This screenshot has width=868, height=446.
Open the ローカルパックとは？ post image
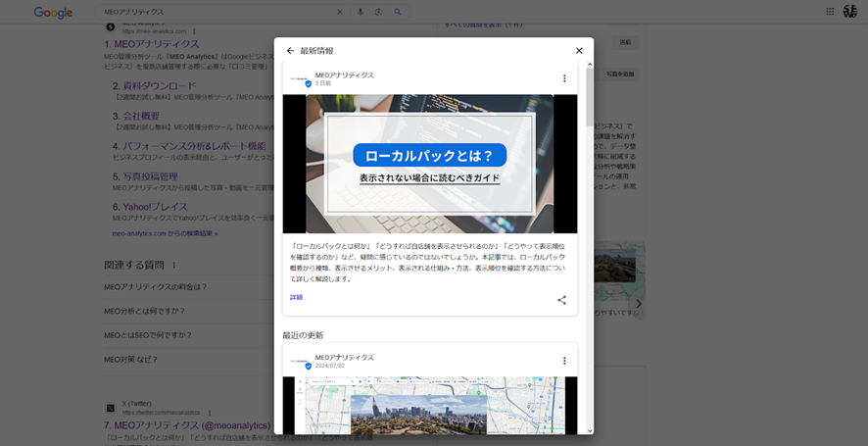click(x=429, y=164)
